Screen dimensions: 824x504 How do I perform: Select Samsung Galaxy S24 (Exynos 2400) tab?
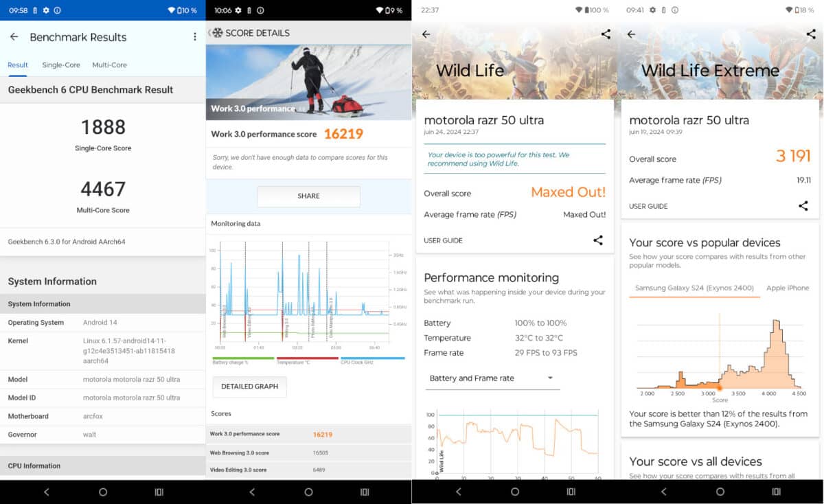pyautogui.click(x=694, y=288)
